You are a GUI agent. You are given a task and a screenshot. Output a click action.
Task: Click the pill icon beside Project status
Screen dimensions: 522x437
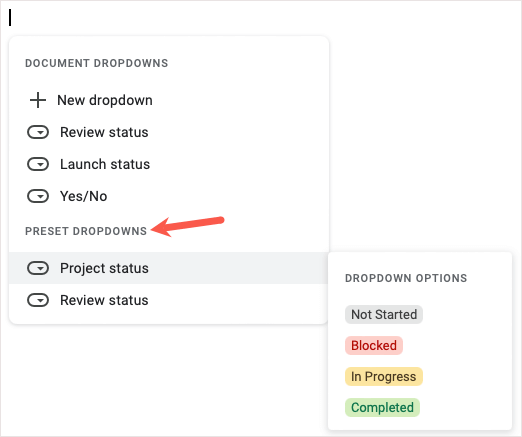pyautogui.click(x=38, y=268)
